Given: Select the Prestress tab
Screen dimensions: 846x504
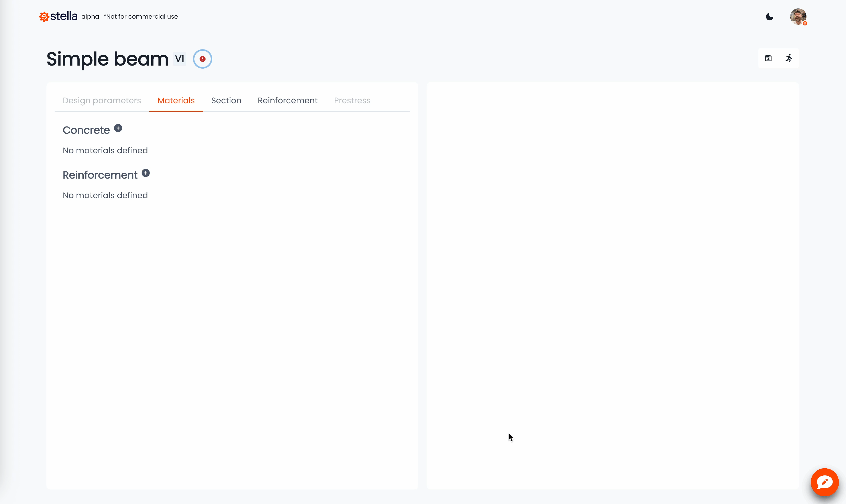Looking at the screenshot, I should coord(352,100).
